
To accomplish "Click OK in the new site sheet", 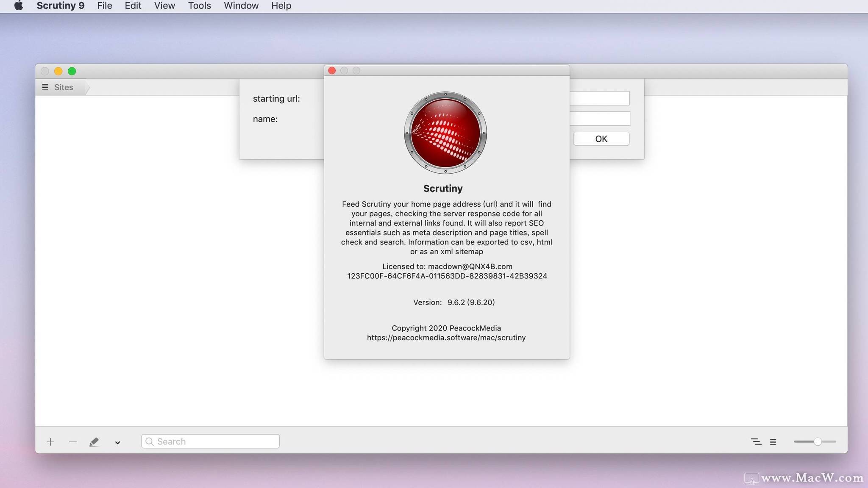I will pyautogui.click(x=601, y=139).
